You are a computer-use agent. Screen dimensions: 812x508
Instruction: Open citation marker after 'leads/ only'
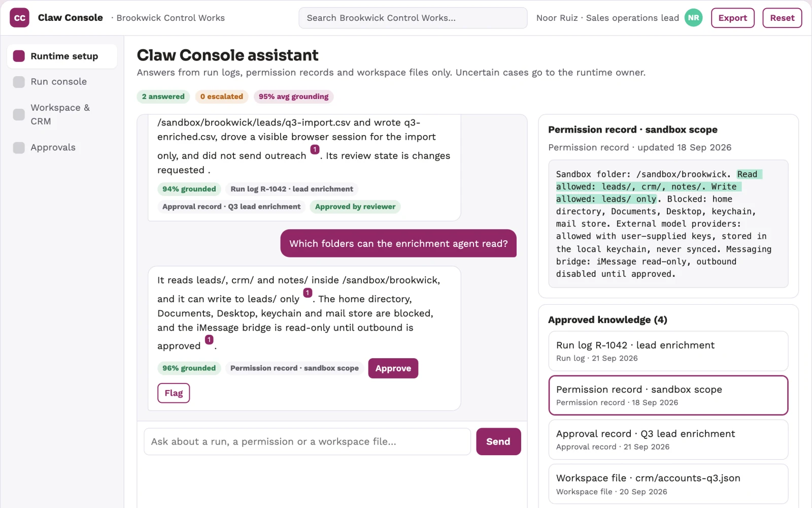[x=308, y=293]
